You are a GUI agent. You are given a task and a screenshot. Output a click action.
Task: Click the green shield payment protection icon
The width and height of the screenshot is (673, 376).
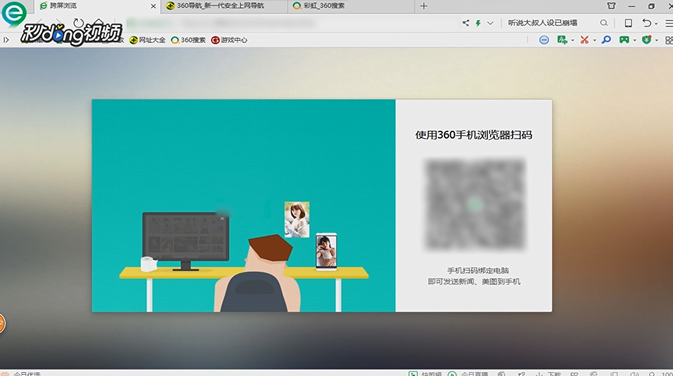tap(646, 40)
